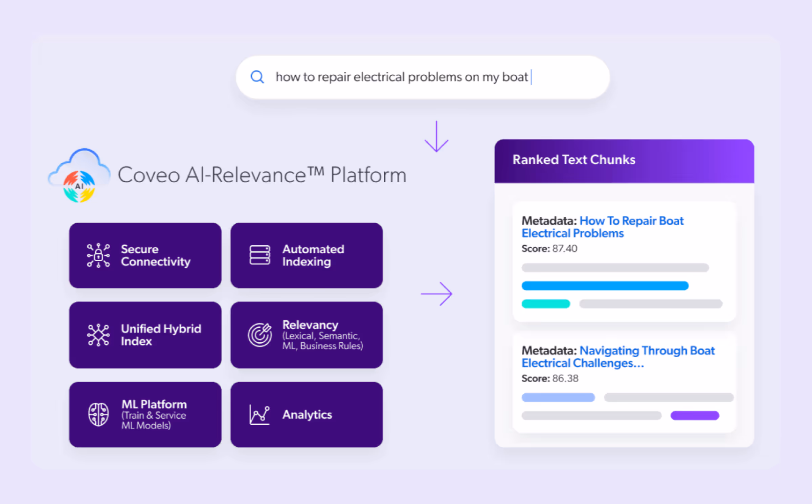Click the rightward arrow pointing to Ranked Text Chunks

click(436, 294)
